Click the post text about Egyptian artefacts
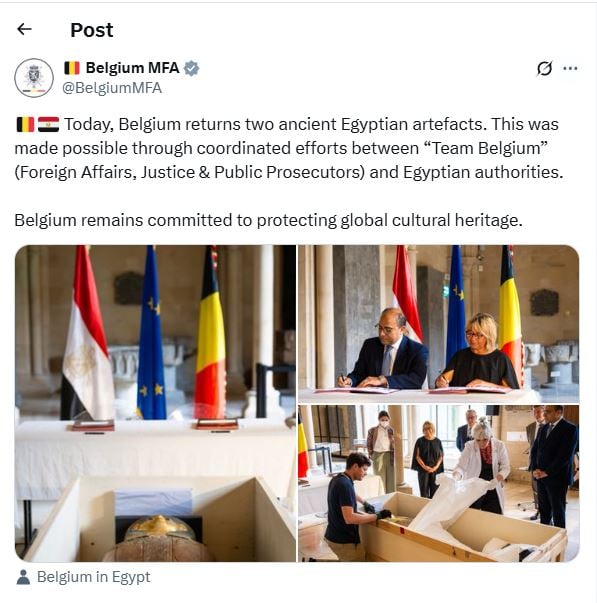 [x=288, y=148]
